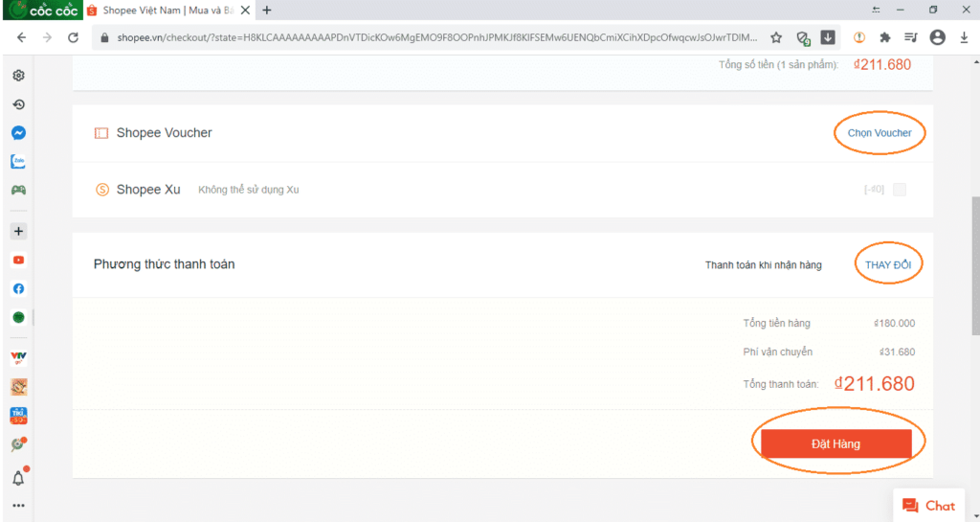Click 'Không thể sử dụng Xu' note
Viewport: 980px width, 522px height.
(248, 190)
